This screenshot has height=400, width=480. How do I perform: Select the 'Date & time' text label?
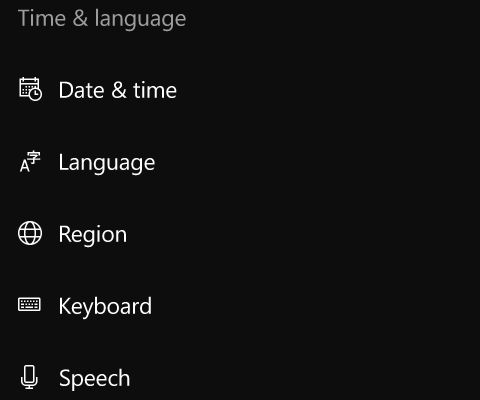118,90
